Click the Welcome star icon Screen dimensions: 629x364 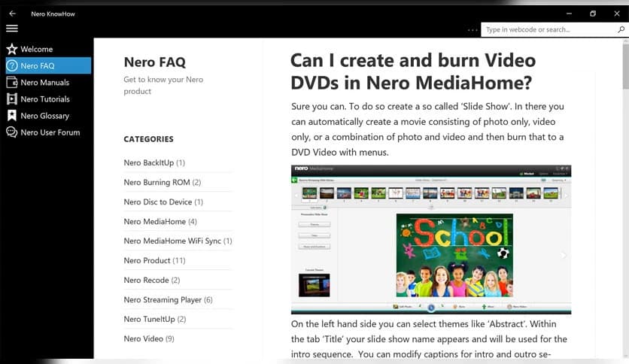[x=11, y=49]
